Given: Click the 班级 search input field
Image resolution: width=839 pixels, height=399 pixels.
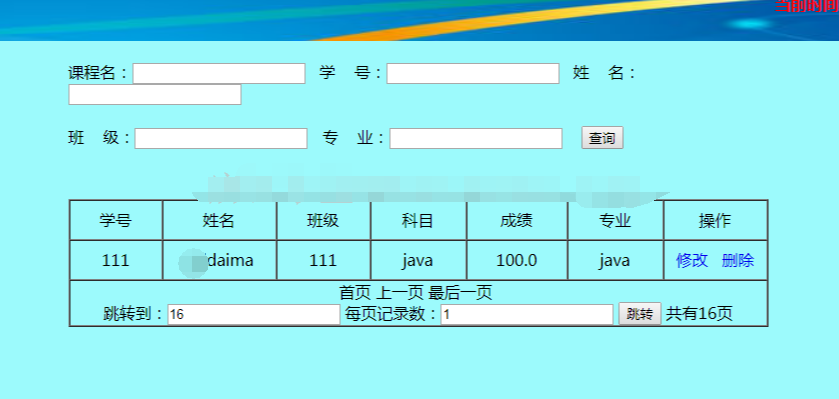Looking at the screenshot, I should 220,139.
